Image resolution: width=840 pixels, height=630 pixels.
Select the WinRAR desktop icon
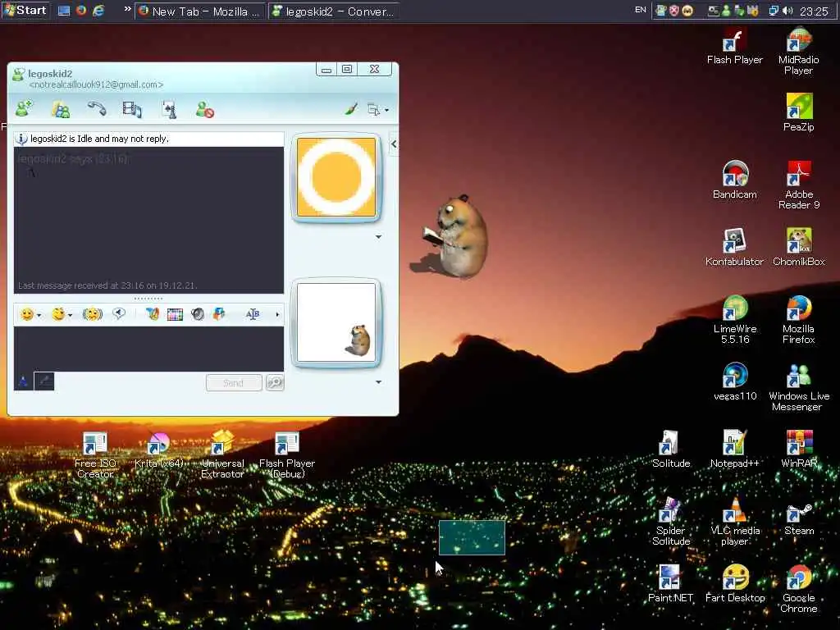click(798, 449)
